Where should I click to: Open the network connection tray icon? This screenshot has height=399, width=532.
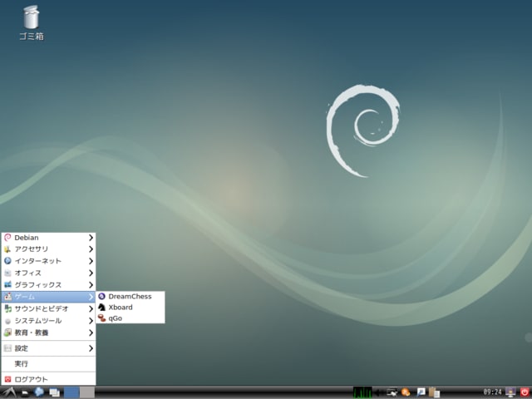392,393
